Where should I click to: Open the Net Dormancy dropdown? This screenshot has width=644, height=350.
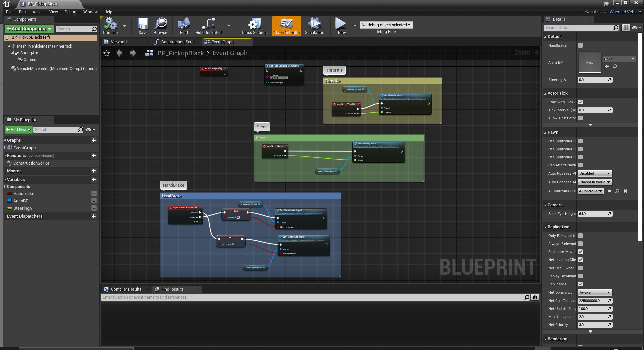coord(595,292)
